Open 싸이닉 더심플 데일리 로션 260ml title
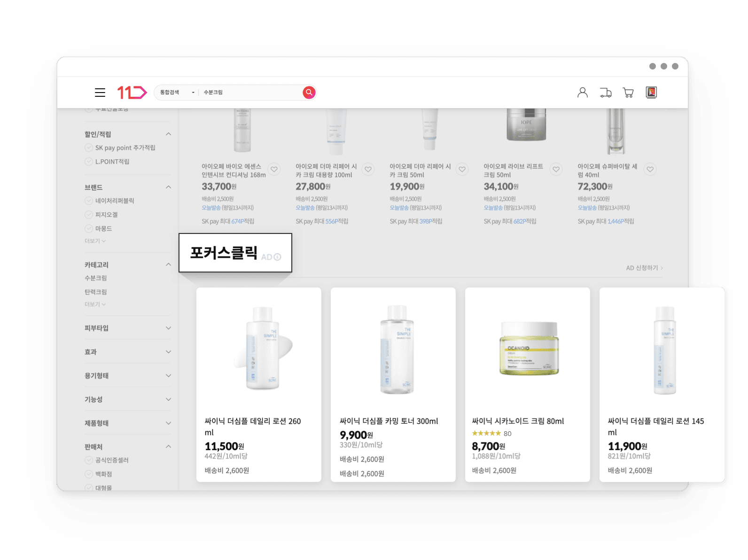The width and height of the screenshot is (748, 560). pos(253,427)
